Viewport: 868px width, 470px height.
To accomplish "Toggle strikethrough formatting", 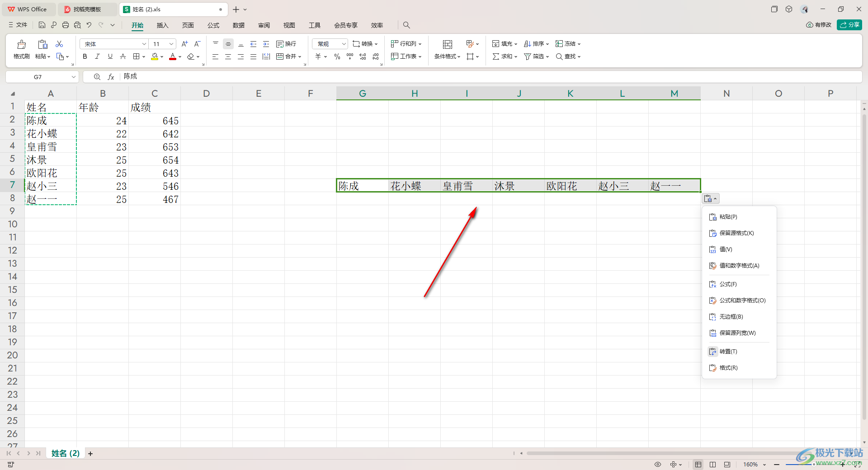I will [x=123, y=56].
